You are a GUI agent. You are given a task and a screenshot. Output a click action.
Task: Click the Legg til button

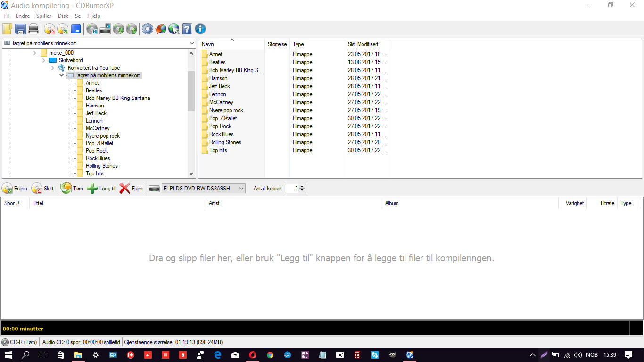101,189
